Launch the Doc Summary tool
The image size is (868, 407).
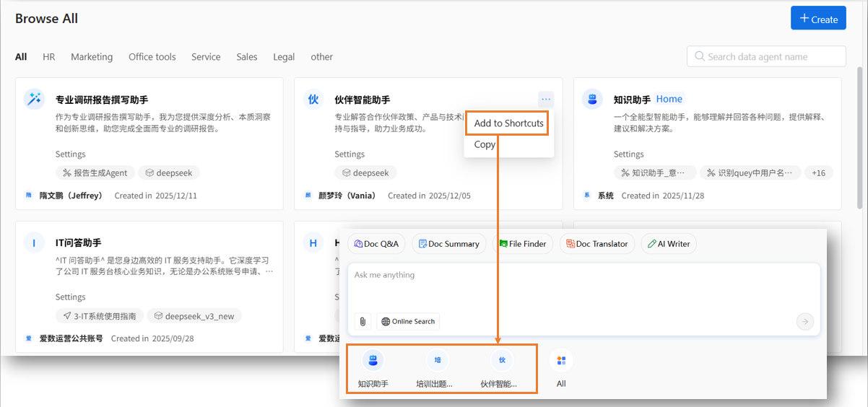[x=448, y=244]
